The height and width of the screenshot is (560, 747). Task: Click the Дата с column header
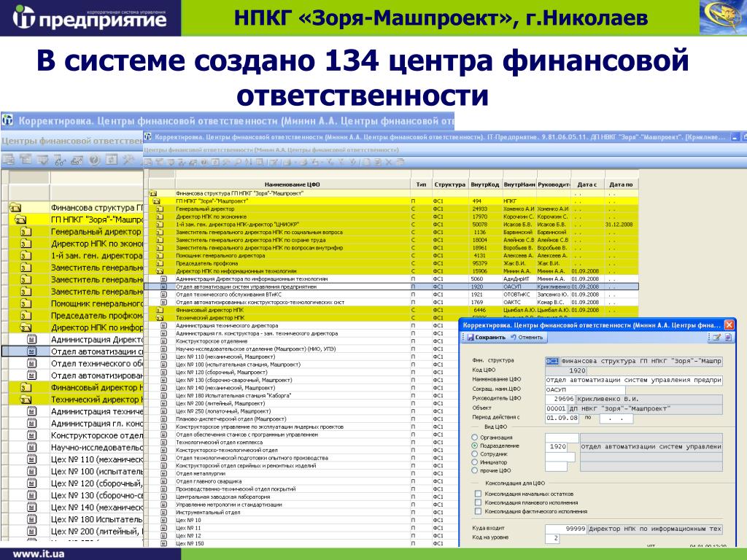point(587,184)
